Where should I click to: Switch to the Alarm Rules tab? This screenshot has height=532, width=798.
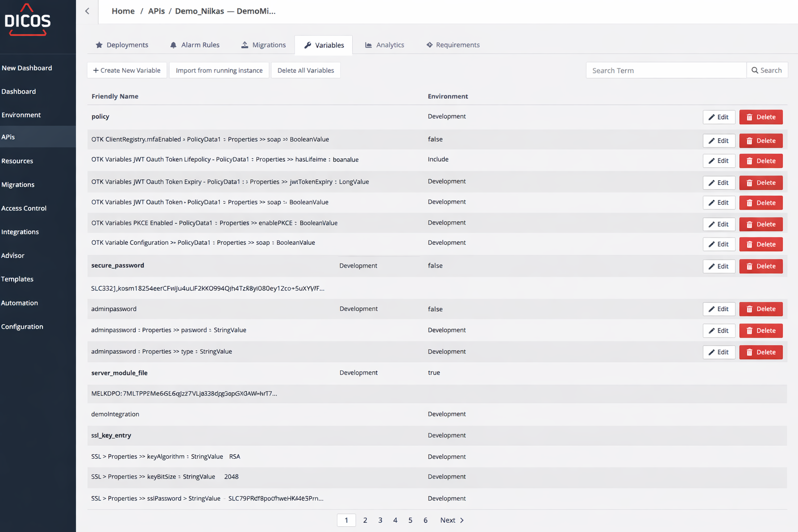coord(195,45)
